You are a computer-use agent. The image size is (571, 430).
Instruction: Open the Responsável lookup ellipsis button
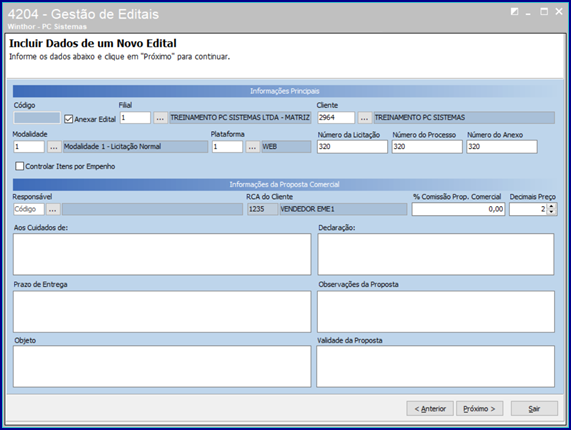click(x=53, y=209)
